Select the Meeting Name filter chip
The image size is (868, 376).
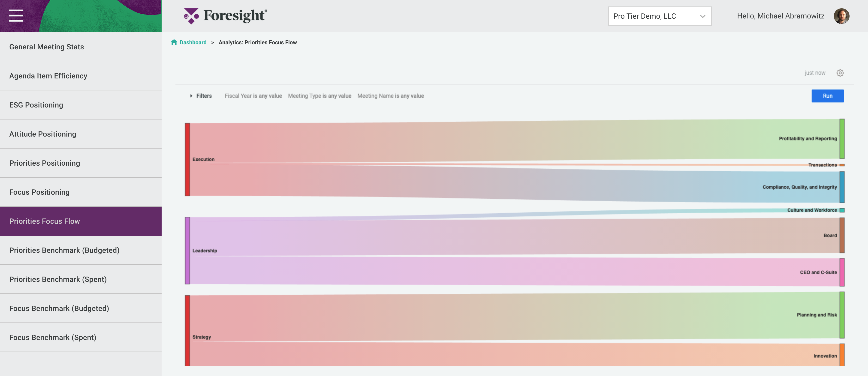[391, 95]
